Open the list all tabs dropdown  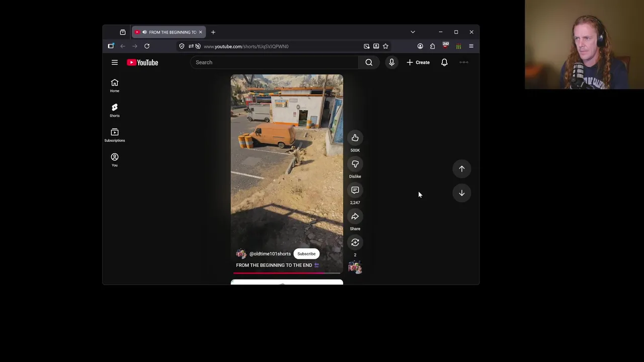413,32
